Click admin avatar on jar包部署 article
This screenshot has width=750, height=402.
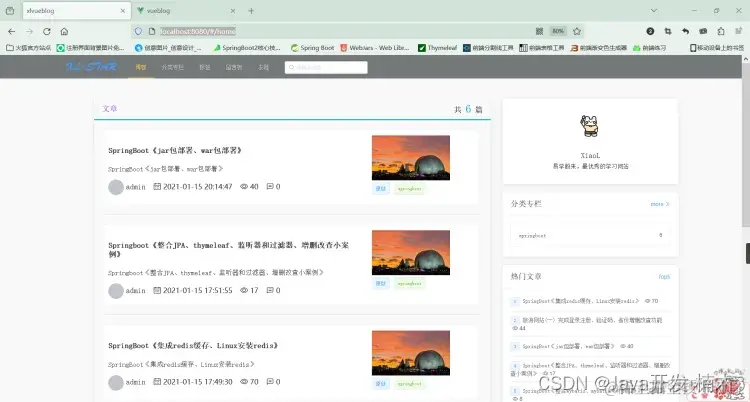[x=116, y=187]
